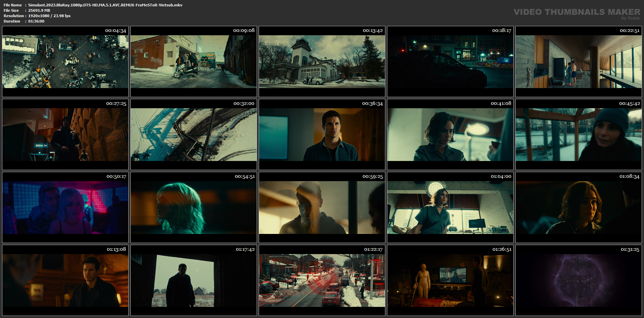
Task: Select the thumbnail at 00:54:51
Action: [x=194, y=207]
